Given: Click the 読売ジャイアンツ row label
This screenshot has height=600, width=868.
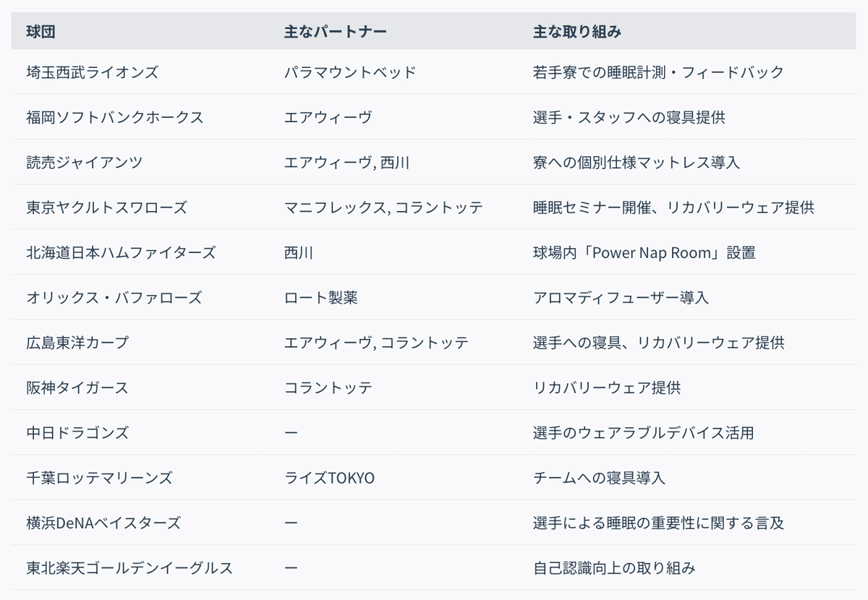Looking at the screenshot, I should point(85,163).
